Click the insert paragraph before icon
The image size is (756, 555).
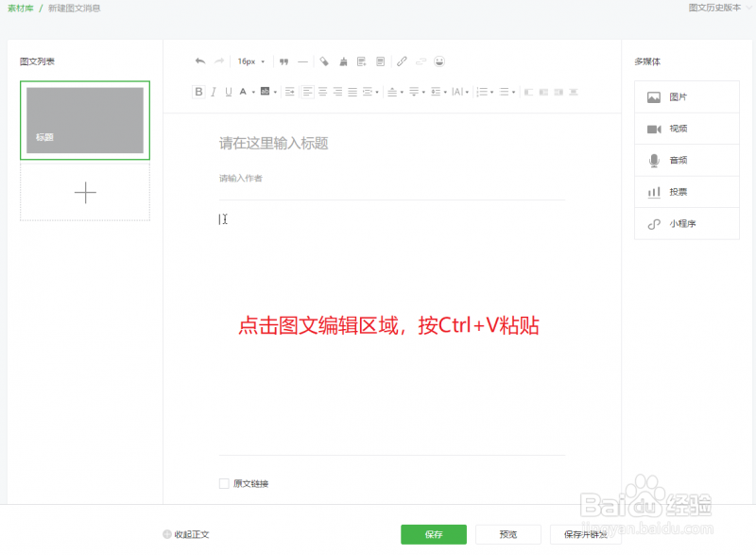pyautogui.click(x=362, y=61)
